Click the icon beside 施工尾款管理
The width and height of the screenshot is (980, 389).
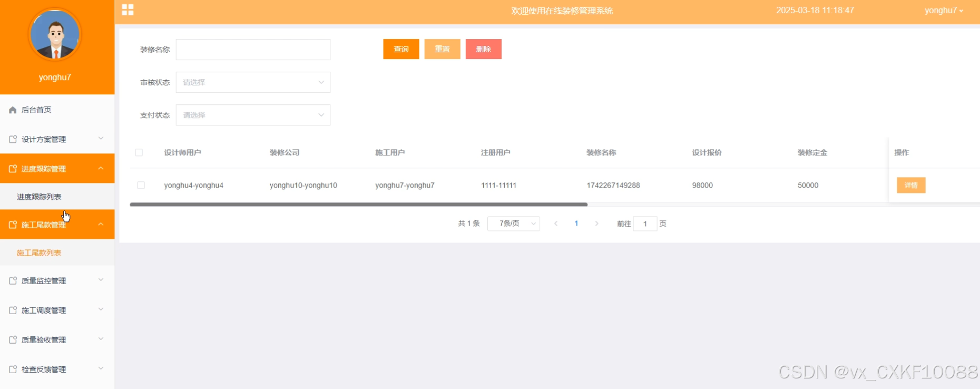point(13,225)
